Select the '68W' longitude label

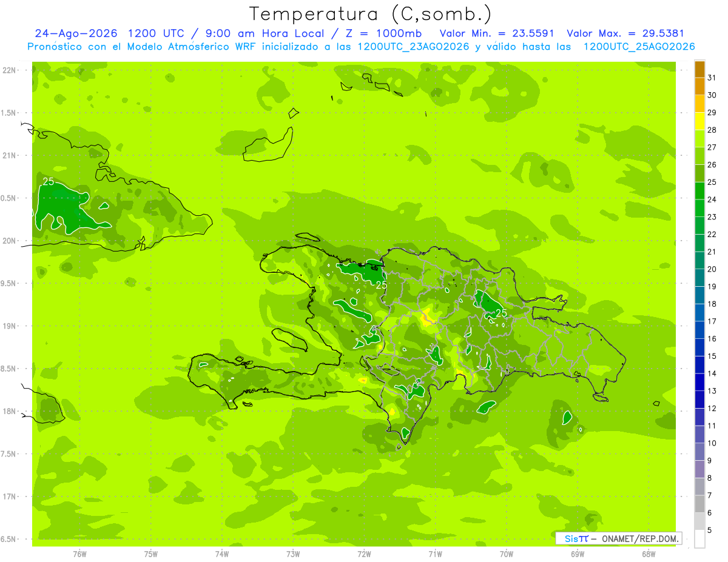pyautogui.click(x=649, y=554)
